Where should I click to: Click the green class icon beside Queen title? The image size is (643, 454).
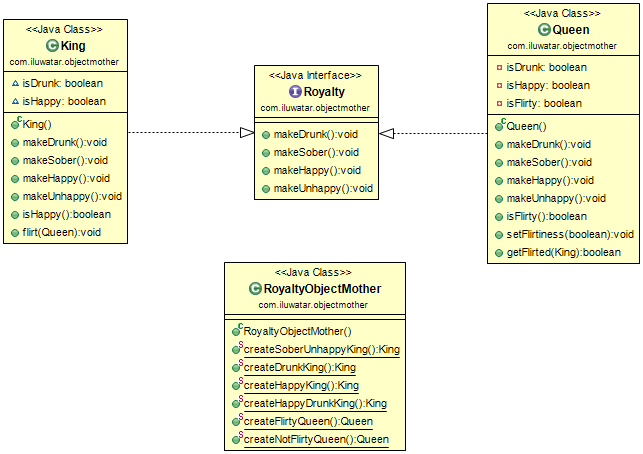[x=544, y=31]
